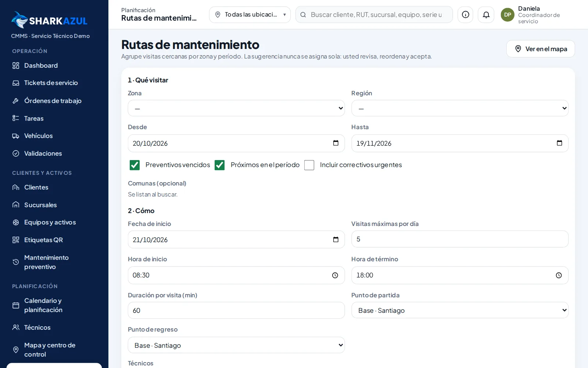Click the Shark Azul logo
Viewport: 588px width, 368px height.
pyautogui.click(x=49, y=20)
